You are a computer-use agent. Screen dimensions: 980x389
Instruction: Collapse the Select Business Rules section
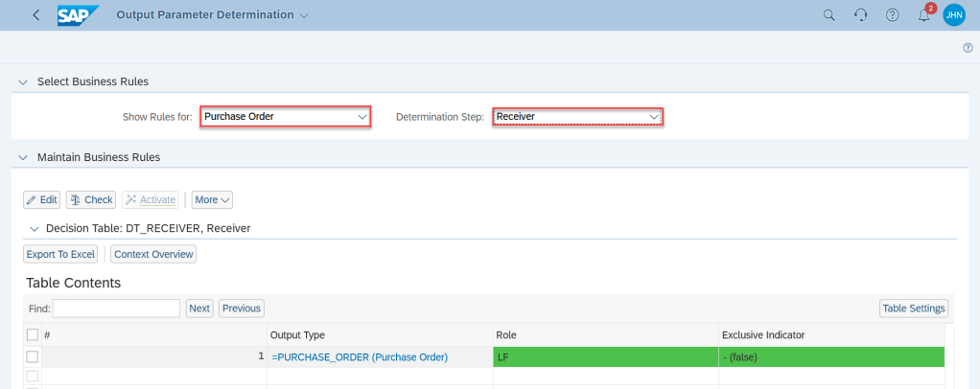pos(22,81)
